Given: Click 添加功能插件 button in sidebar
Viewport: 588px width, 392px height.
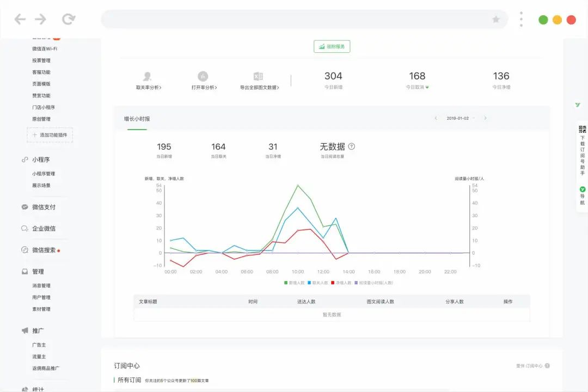Looking at the screenshot, I should click(50, 135).
